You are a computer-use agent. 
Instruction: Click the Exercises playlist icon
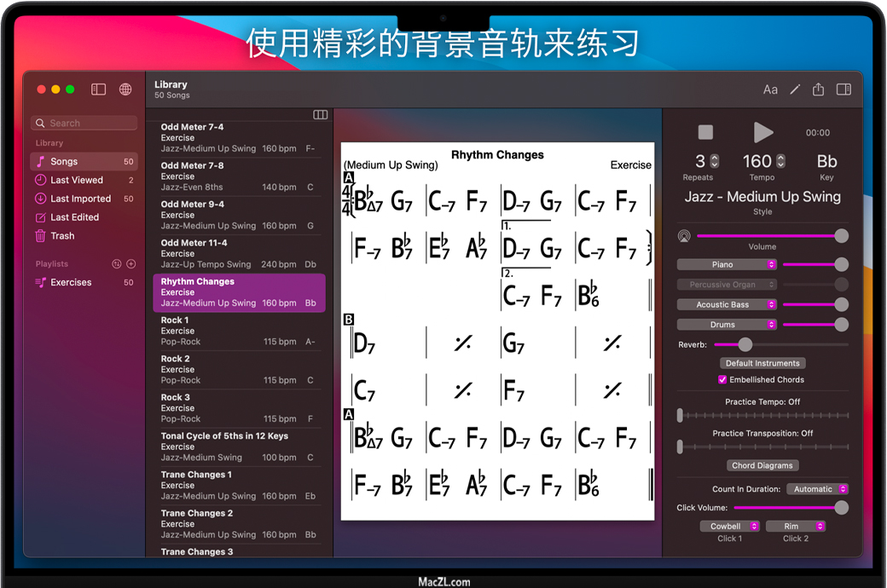pyautogui.click(x=40, y=282)
